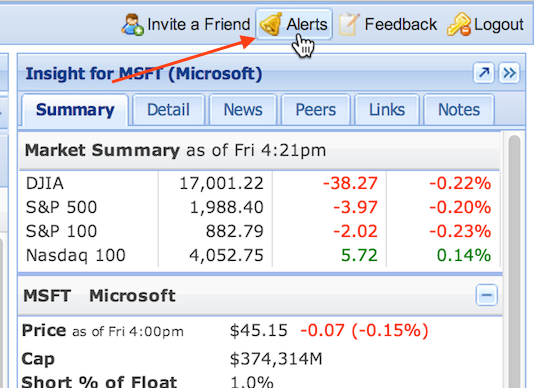Click the S&P 500 value 1,988.40
Screen dimensions: 534x388
tap(226, 207)
